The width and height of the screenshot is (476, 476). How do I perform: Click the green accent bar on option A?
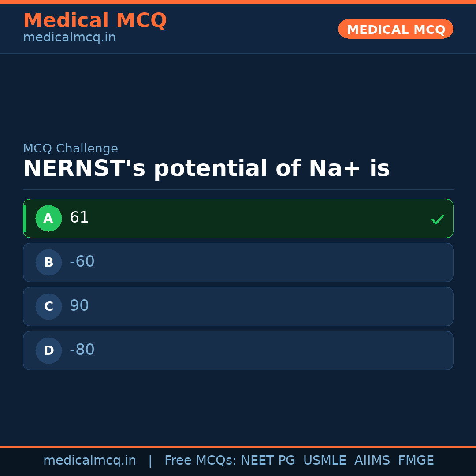tap(25, 218)
